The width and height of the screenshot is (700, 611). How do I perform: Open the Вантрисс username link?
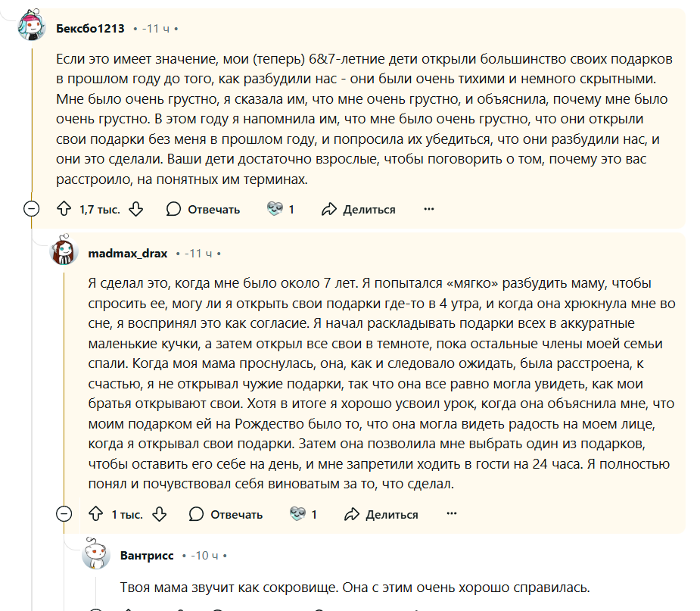click(x=147, y=556)
